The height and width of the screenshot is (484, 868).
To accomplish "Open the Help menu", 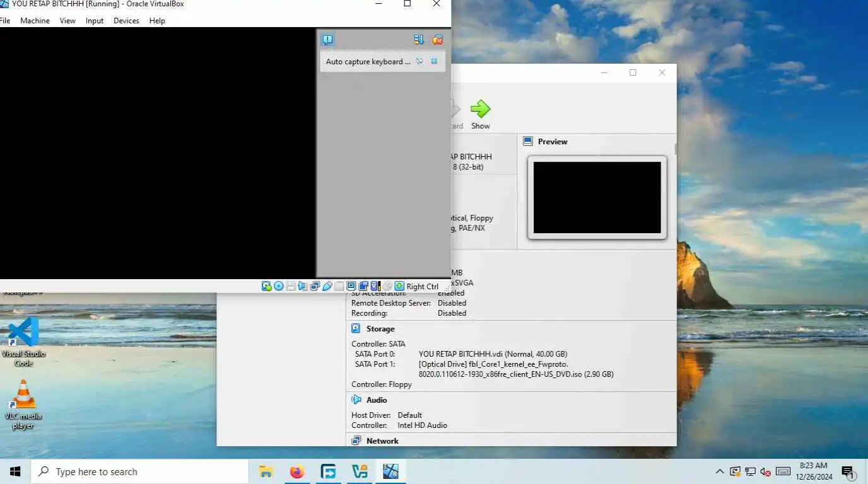I will tap(157, 21).
